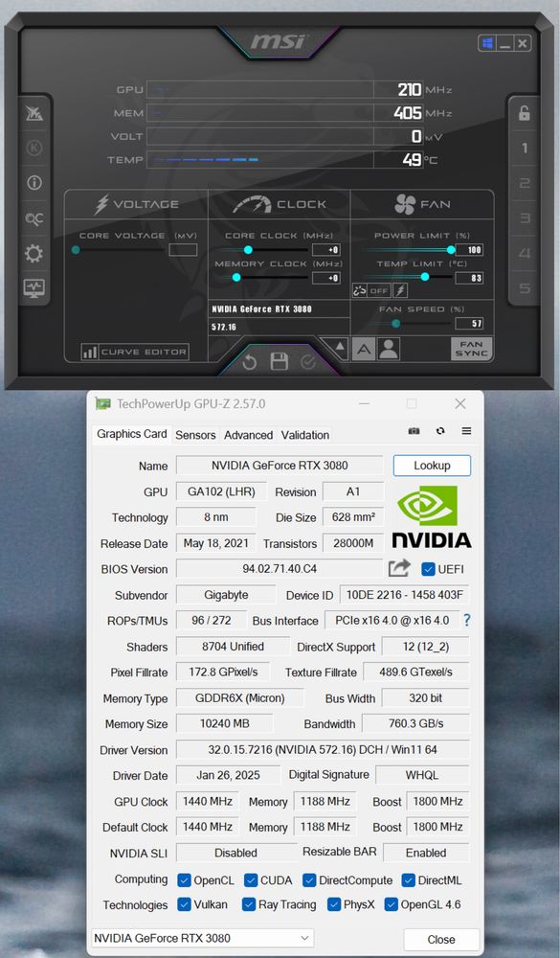Click the GPU-Z title bar app icon
The image size is (560, 958).
click(102, 404)
